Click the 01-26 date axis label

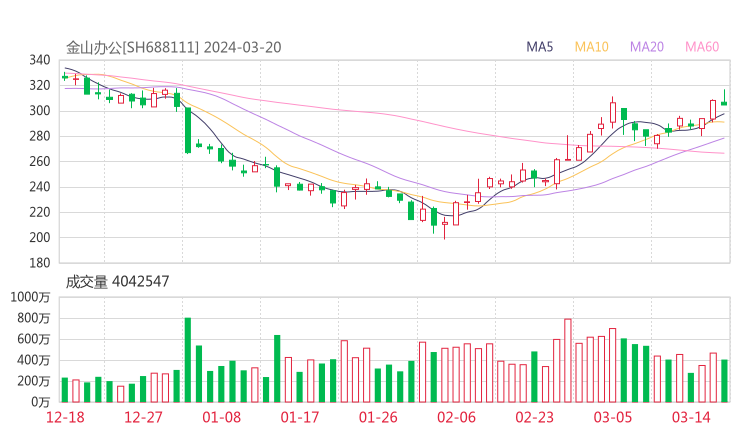[x=378, y=417]
